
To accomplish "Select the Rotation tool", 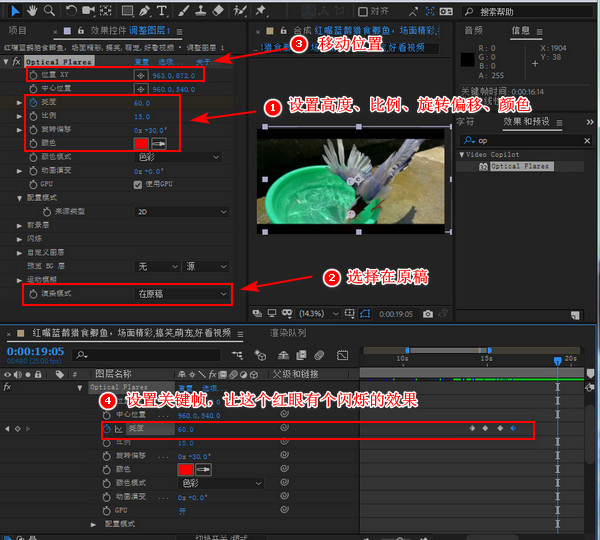I will [x=71, y=11].
